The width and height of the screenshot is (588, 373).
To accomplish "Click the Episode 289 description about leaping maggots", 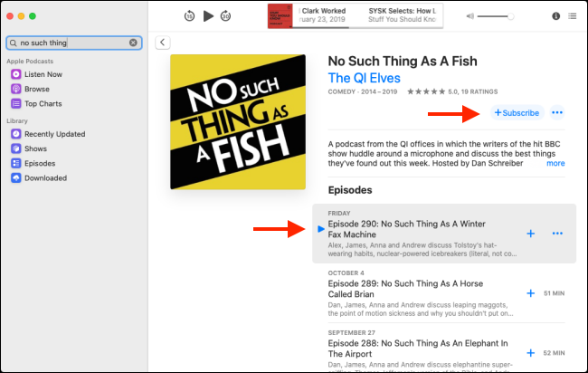I will tap(421, 310).
